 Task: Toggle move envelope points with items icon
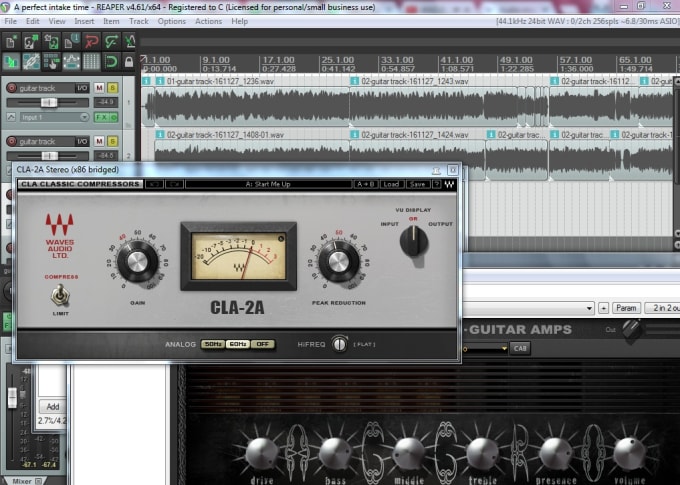point(72,62)
